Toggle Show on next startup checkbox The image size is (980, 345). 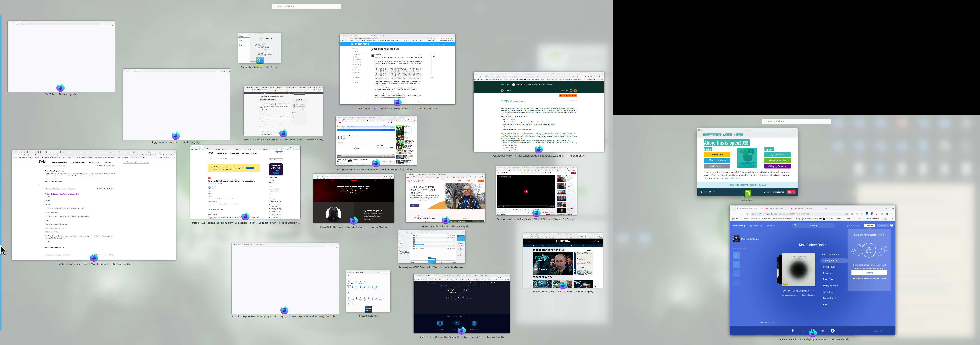765,192
